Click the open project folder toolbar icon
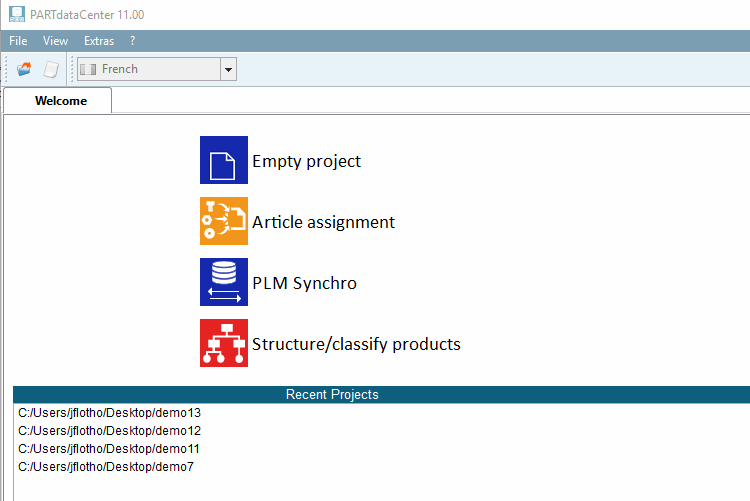This screenshot has width=750, height=501. click(x=24, y=69)
